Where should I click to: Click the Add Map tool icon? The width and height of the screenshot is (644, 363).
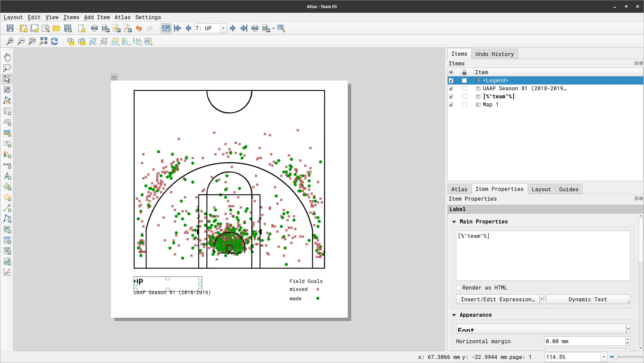point(7,111)
